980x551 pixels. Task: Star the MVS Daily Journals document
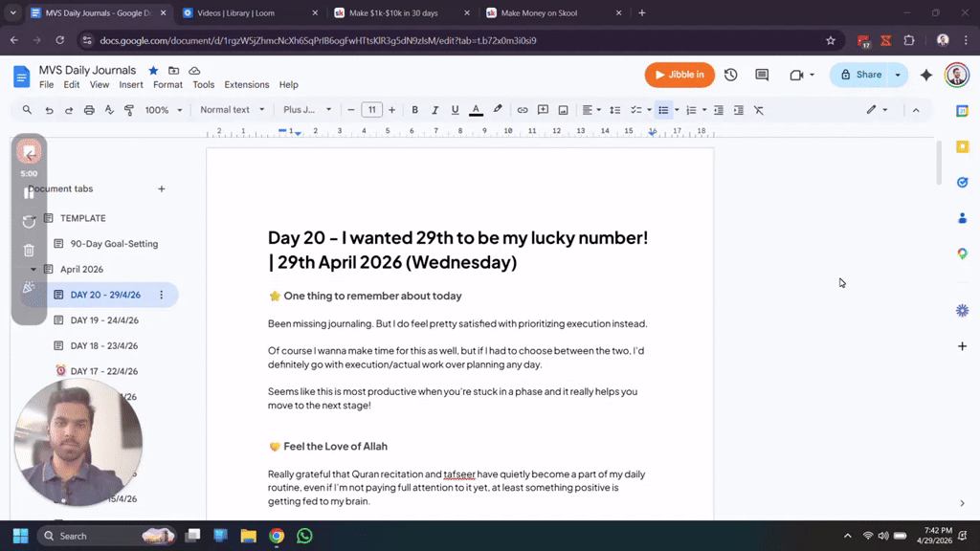pos(153,71)
